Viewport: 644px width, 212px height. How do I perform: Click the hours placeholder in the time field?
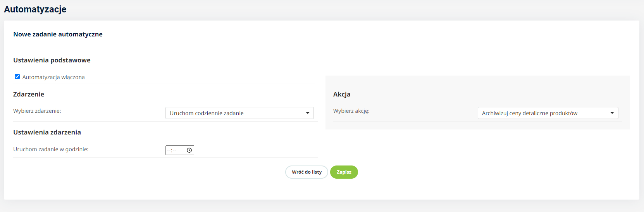point(169,150)
